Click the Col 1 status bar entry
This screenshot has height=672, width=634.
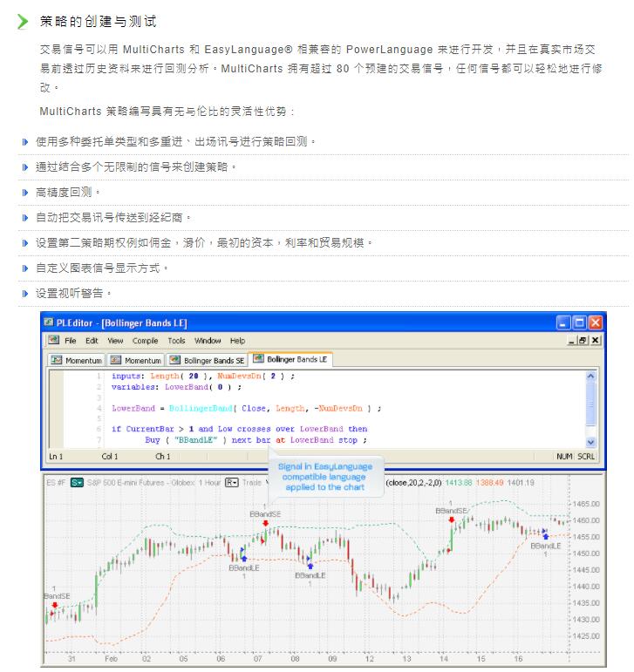click(110, 457)
